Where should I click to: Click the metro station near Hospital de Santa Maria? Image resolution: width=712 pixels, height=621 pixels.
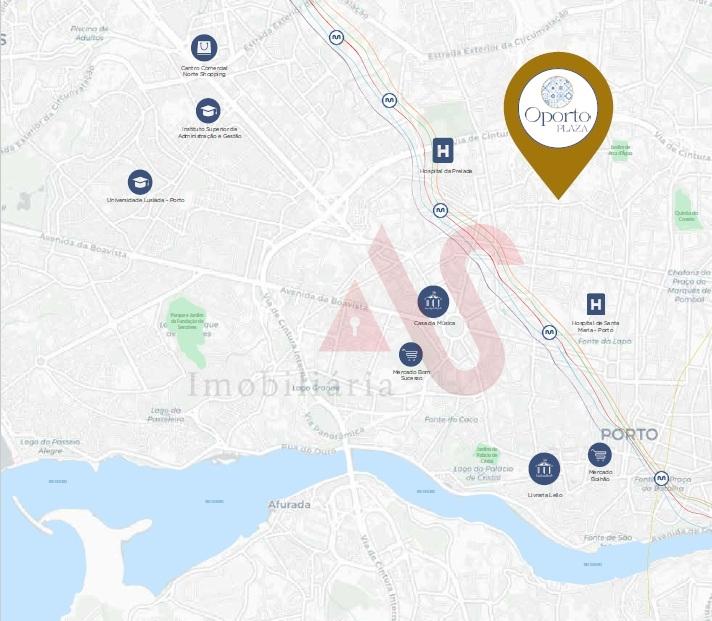point(549,332)
